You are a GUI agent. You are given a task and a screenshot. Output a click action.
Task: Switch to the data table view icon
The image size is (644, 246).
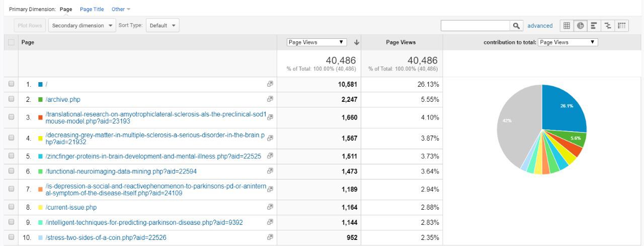tap(567, 26)
